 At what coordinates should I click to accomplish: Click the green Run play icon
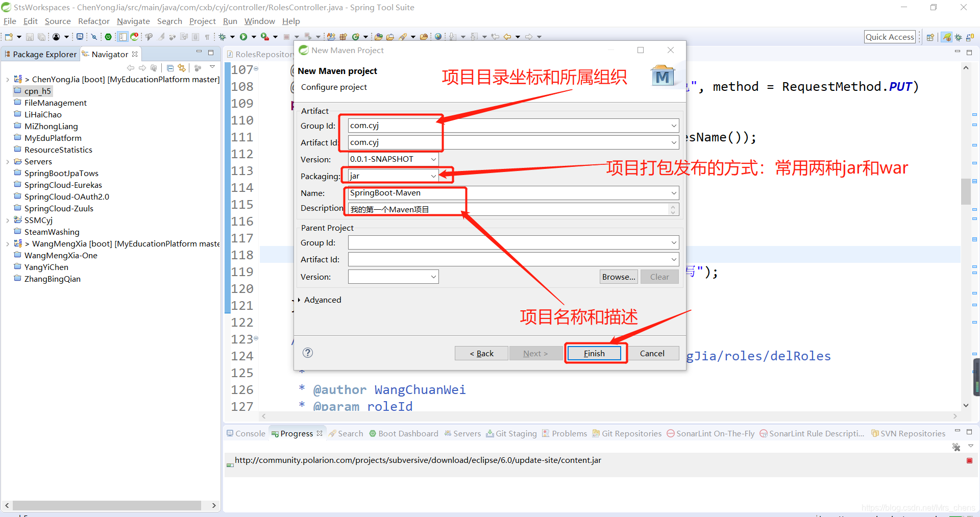pos(243,37)
